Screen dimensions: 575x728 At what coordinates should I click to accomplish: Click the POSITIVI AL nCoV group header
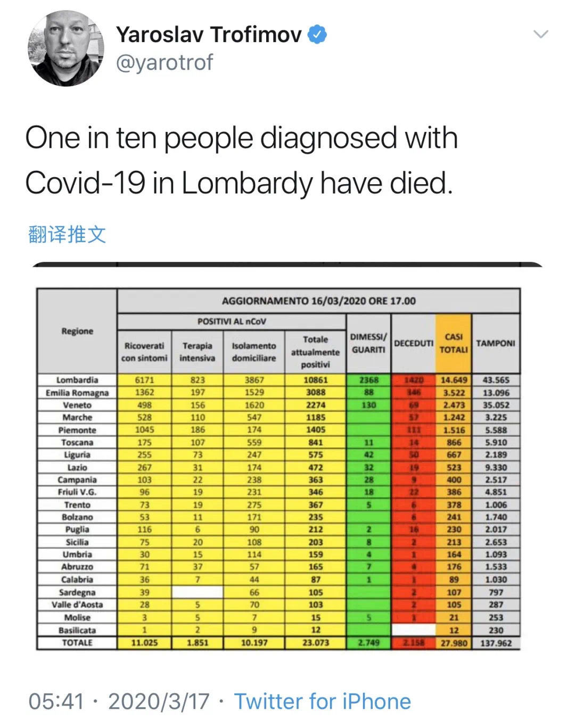[232, 321]
